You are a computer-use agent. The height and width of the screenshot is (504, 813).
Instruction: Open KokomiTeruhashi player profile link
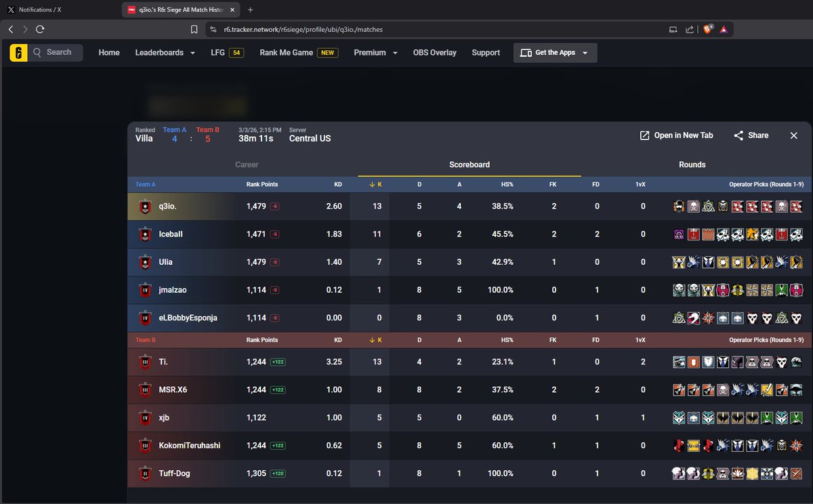point(190,446)
